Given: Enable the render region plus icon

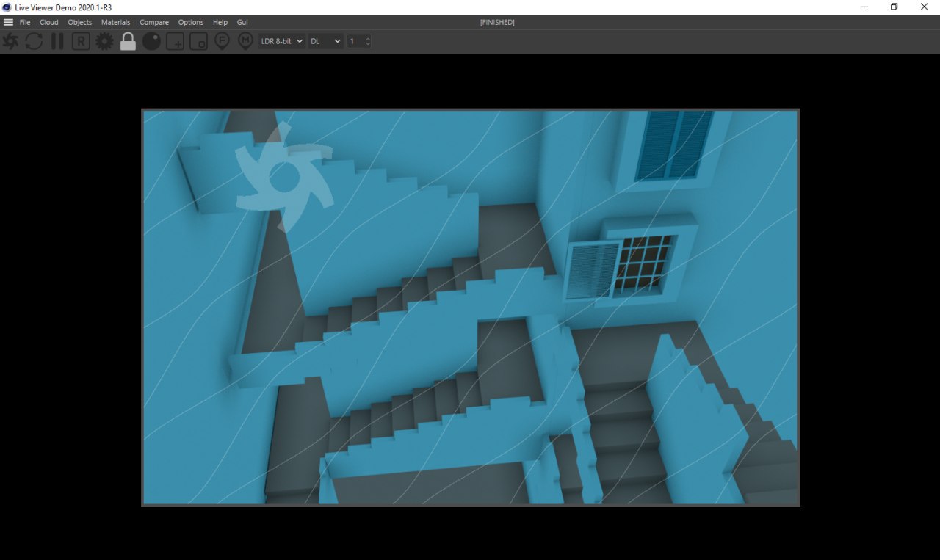Looking at the screenshot, I should (175, 41).
